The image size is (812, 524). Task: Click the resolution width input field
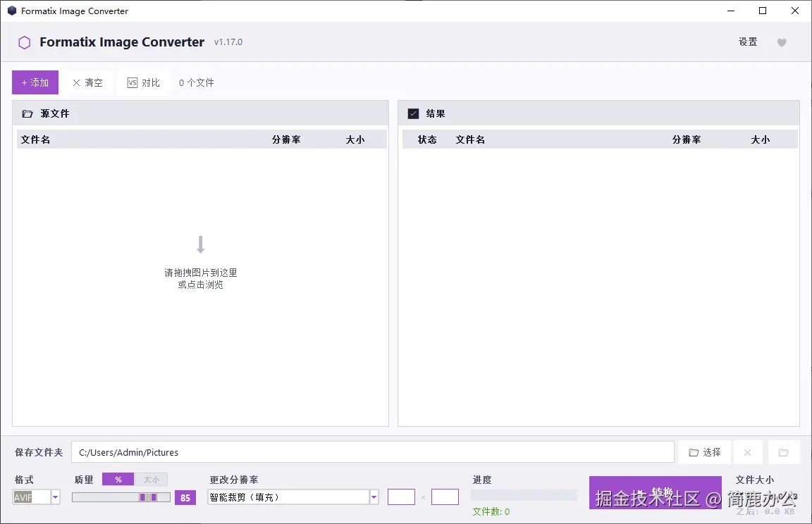[401, 497]
